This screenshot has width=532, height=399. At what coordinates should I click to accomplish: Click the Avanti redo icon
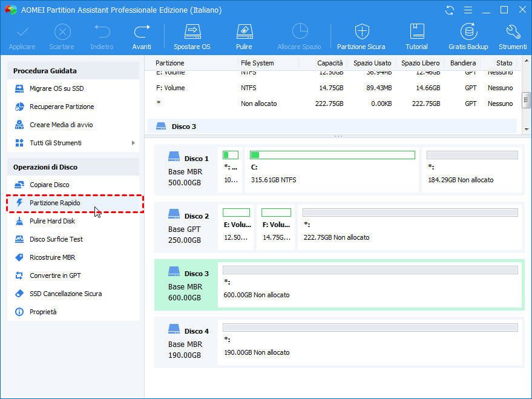[x=142, y=32]
